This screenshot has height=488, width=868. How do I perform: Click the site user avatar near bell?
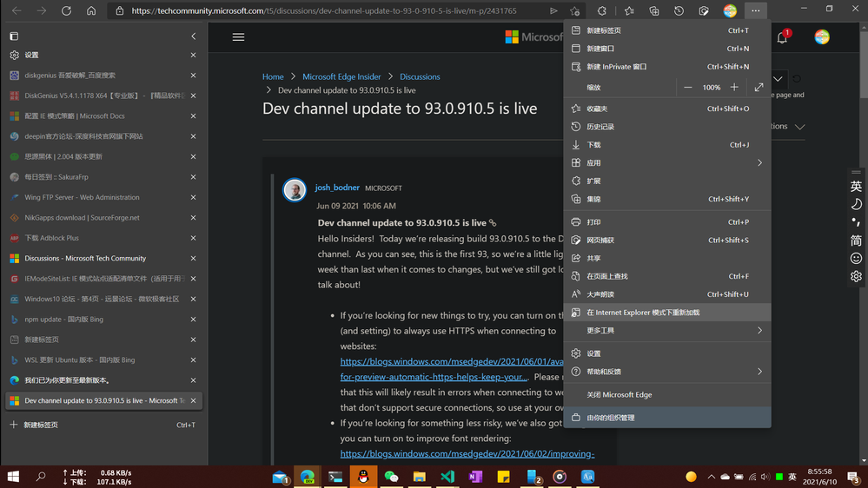[x=822, y=37]
